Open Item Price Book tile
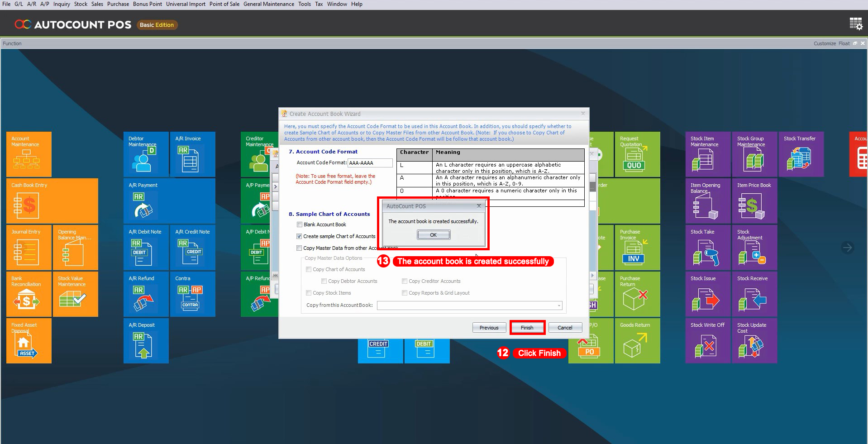The width and height of the screenshot is (868, 444). (x=755, y=201)
